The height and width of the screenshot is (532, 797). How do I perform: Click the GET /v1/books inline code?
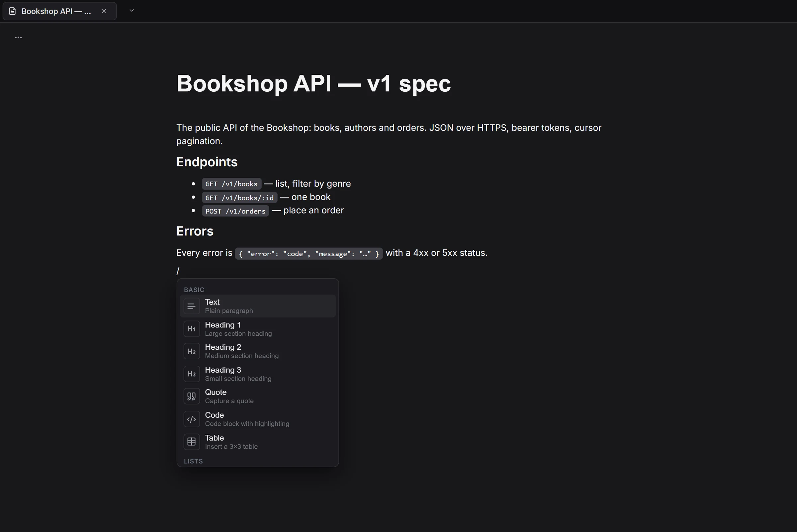coord(231,184)
